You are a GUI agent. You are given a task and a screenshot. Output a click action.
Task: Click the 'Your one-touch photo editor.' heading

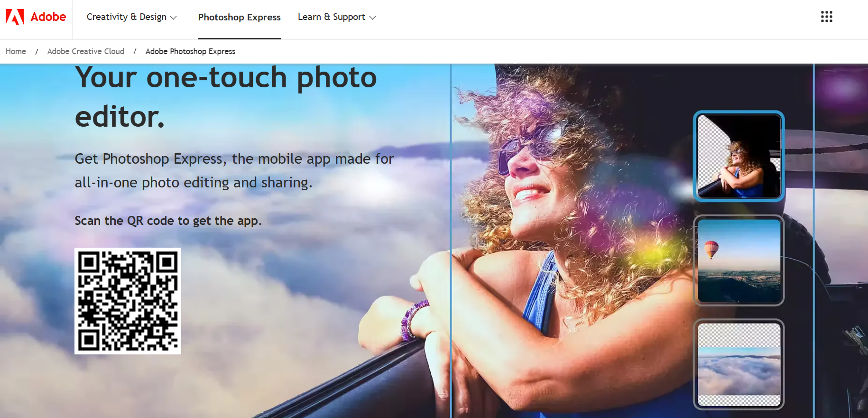226,97
